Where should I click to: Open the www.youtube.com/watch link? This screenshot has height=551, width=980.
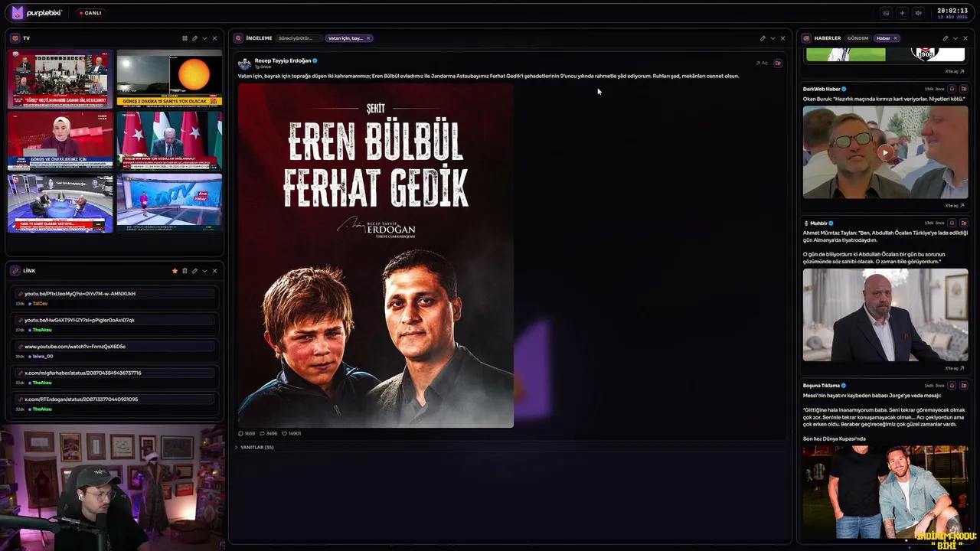point(116,347)
